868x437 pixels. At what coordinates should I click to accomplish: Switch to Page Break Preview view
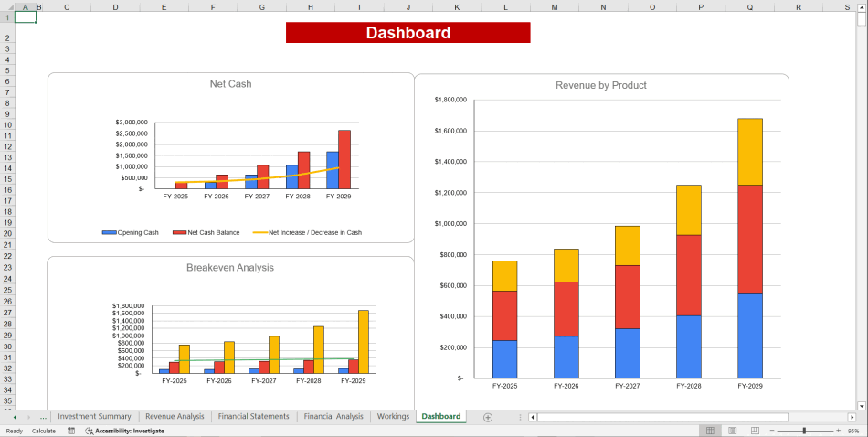point(754,431)
